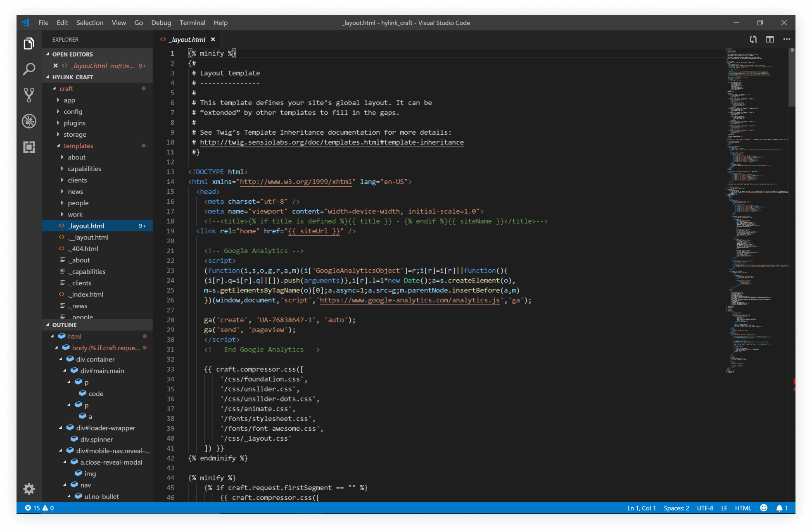The image size is (812, 532).
Task: Open the editor More Actions ellipsis
Action: click(786, 39)
